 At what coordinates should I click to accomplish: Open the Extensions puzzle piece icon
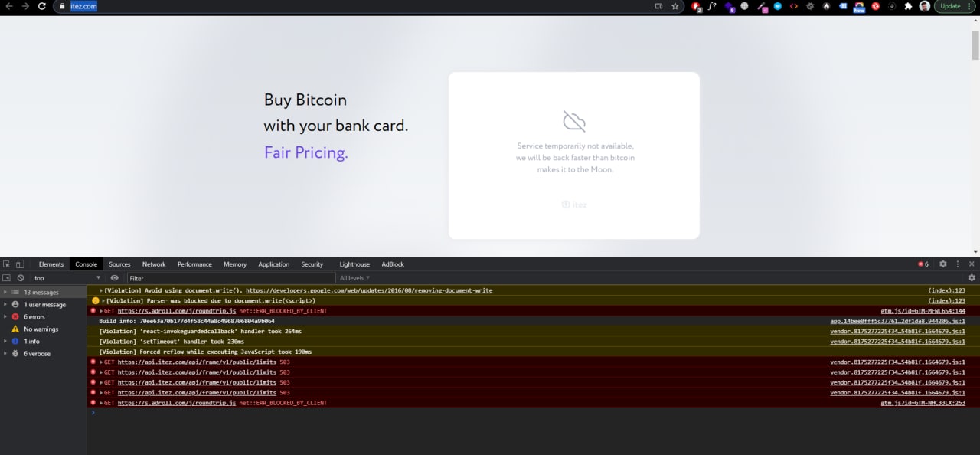(x=908, y=6)
